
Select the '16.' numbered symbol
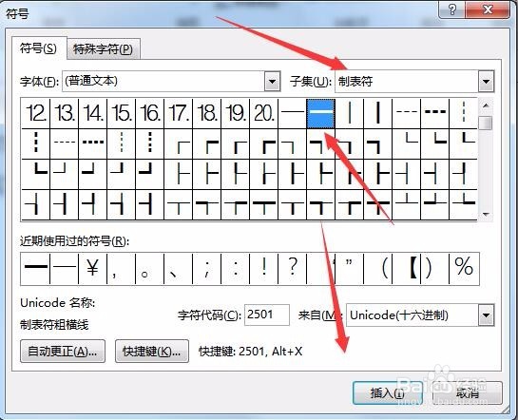tap(149, 113)
